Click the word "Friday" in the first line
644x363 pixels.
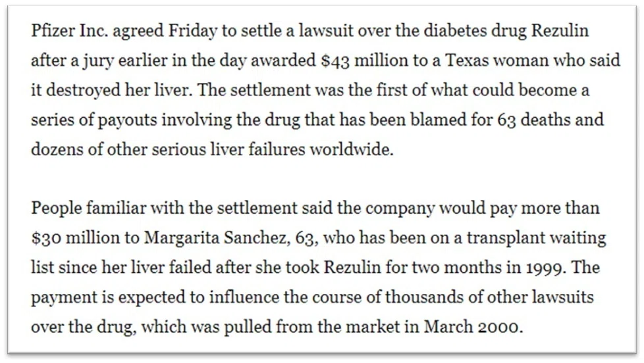(193, 31)
